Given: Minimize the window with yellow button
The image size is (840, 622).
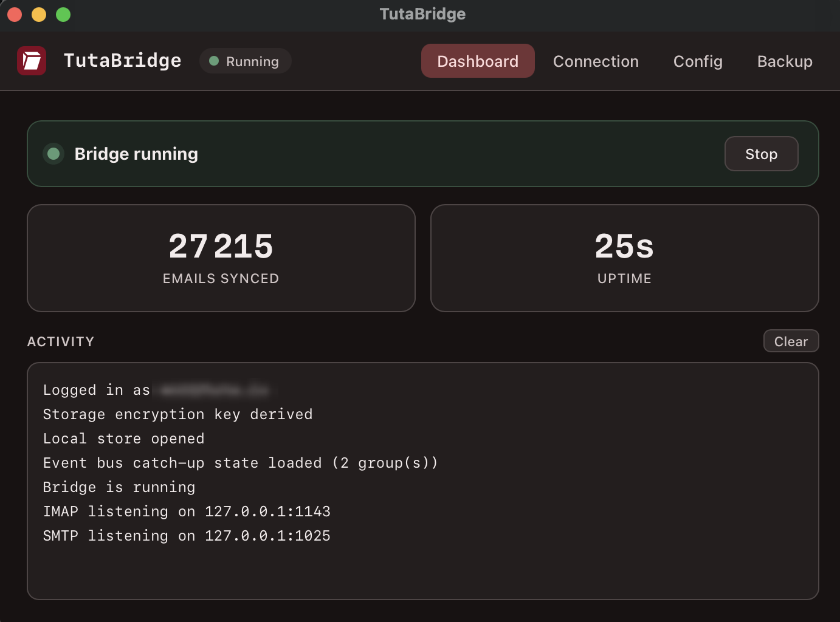Looking at the screenshot, I should coord(39,14).
